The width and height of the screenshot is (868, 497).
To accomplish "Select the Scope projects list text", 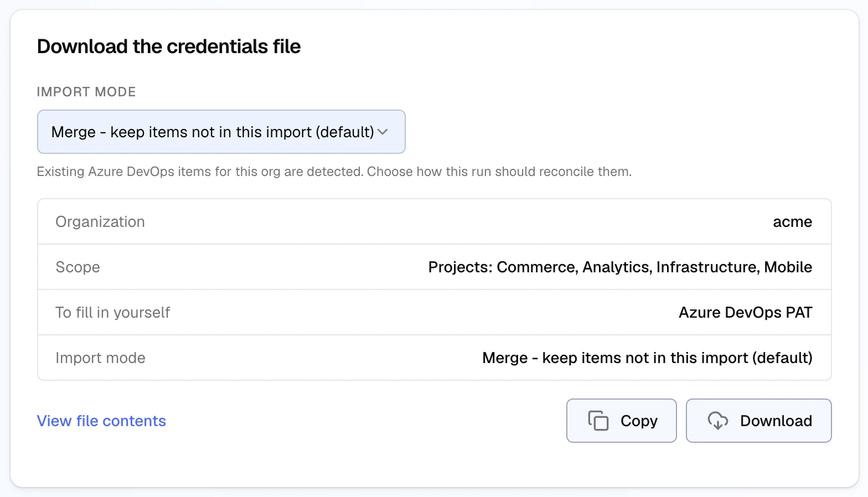I will 620,267.
